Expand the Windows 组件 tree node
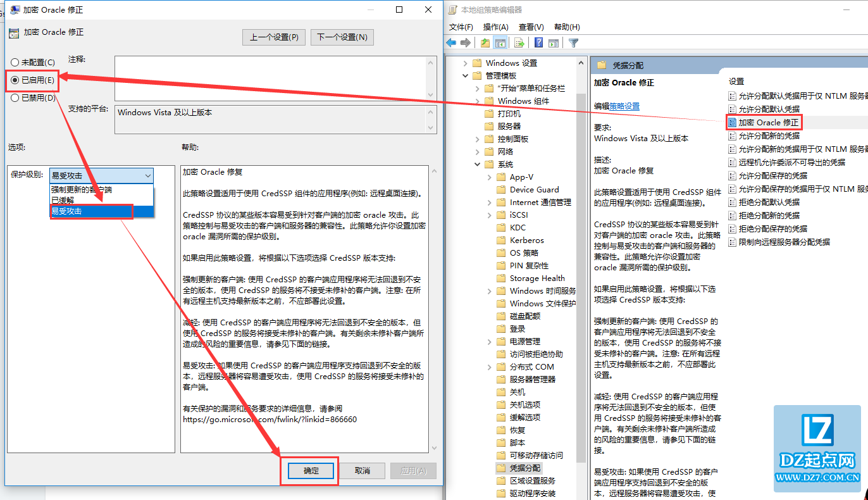 (x=478, y=101)
